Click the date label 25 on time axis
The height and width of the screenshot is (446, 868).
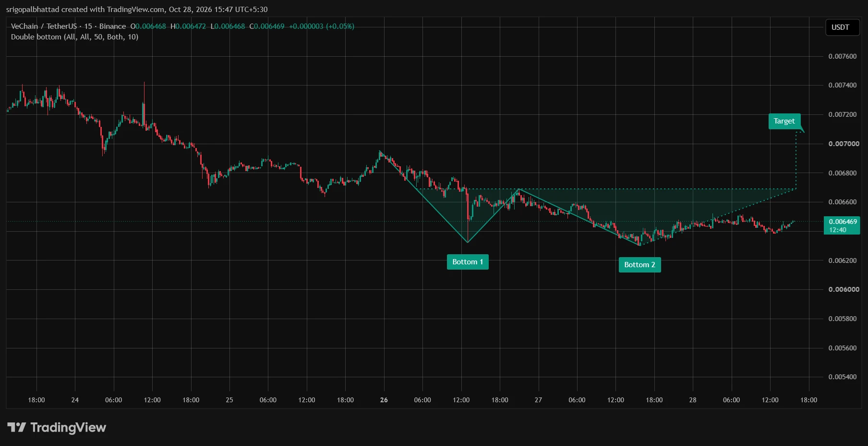[229, 400]
